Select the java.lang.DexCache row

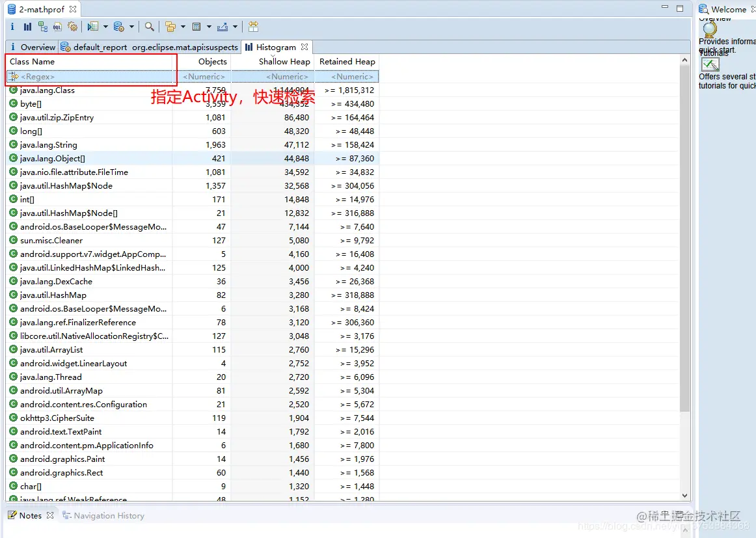192,281
